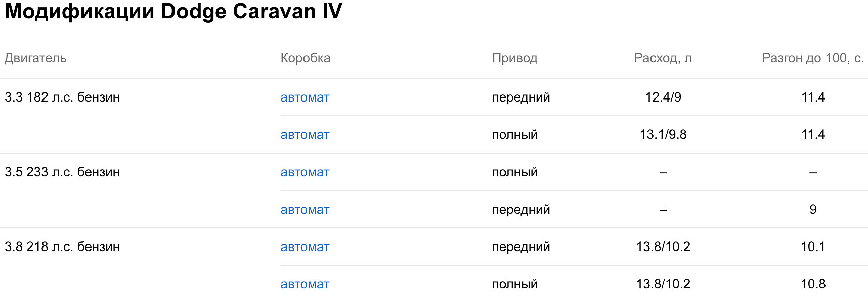Click the Коробка column header
Image resolution: width=868 pixels, height=297 pixels.
point(305,58)
